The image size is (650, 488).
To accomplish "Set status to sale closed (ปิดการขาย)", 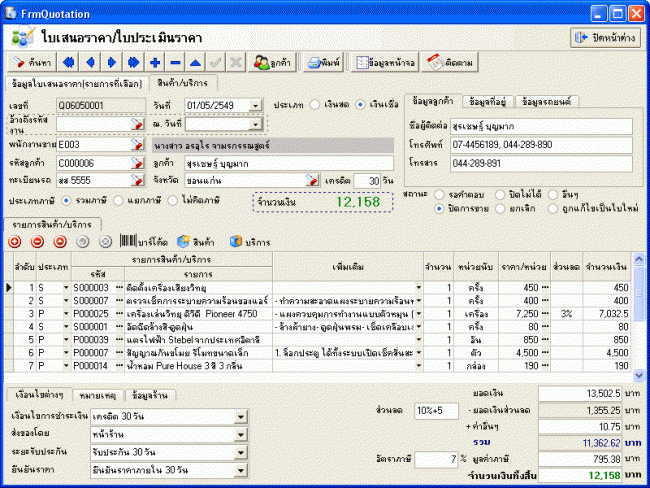I will 439,209.
